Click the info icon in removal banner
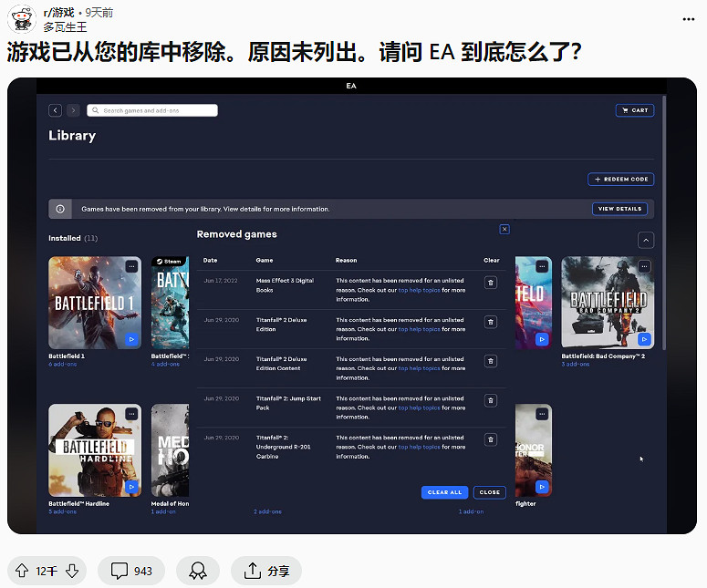The height and width of the screenshot is (588, 707). click(60, 209)
